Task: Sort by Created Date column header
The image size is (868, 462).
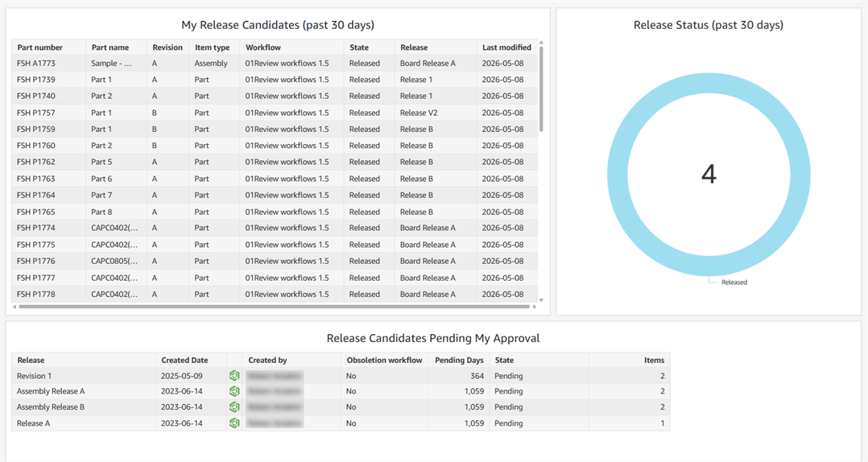Action: 185,361
